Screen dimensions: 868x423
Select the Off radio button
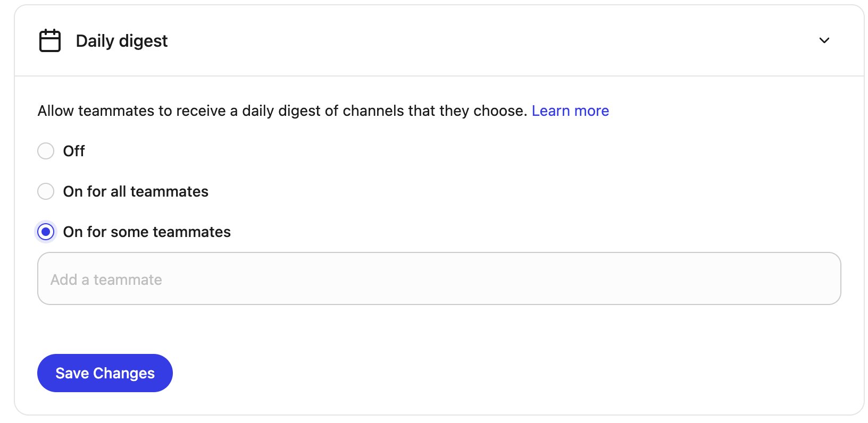(x=46, y=151)
